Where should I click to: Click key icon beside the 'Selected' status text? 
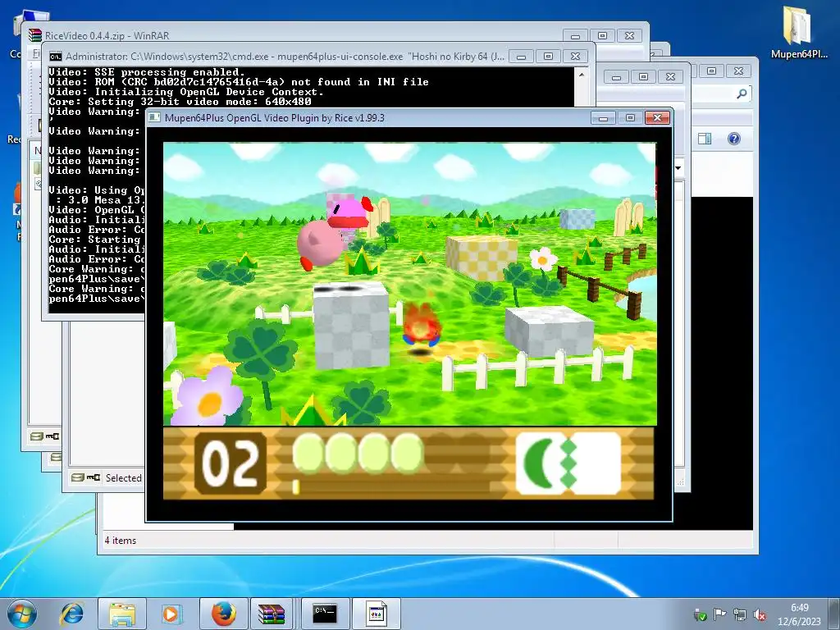click(94, 477)
